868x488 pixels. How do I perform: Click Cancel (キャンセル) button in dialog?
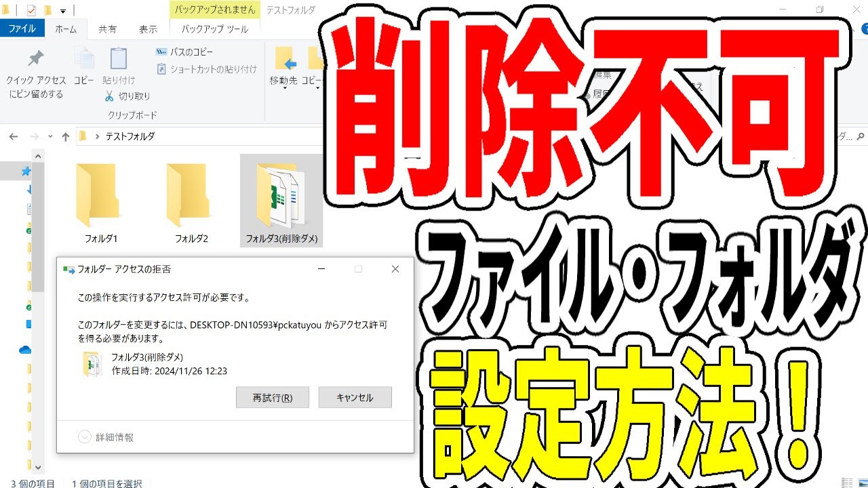pyautogui.click(x=355, y=398)
